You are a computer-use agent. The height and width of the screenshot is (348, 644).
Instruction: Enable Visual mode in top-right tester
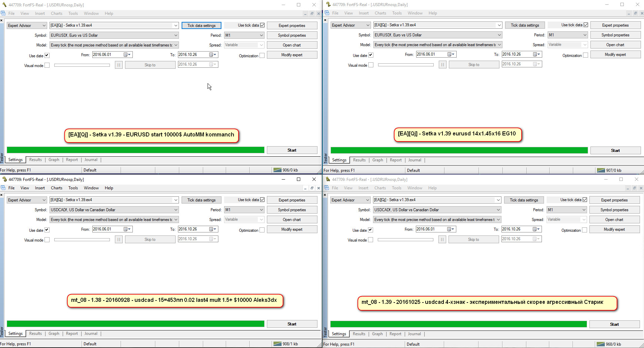pos(371,65)
